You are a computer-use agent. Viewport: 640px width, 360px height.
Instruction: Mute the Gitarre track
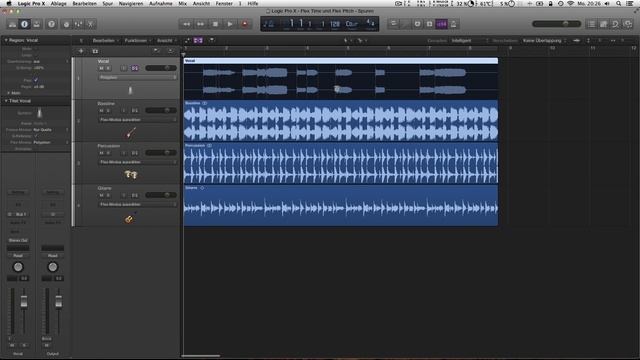pyautogui.click(x=101, y=196)
